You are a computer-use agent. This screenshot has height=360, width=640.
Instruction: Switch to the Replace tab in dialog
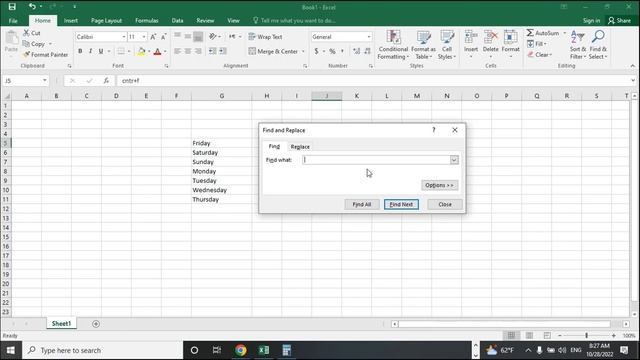300,147
